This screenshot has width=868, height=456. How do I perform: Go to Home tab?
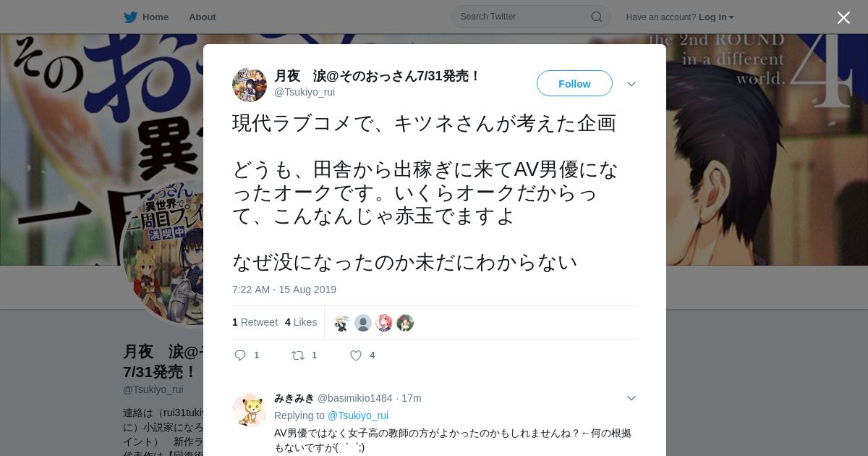[x=146, y=17]
